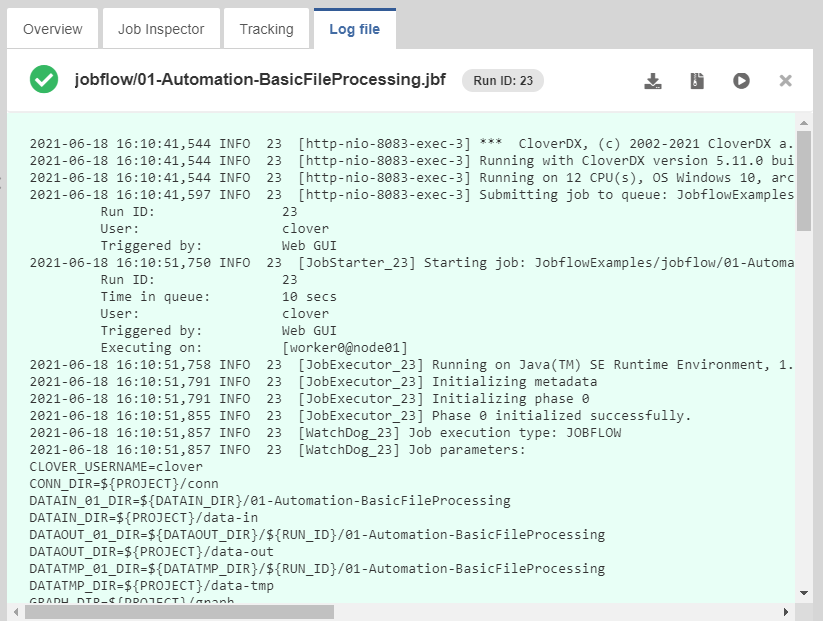Image resolution: width=823 pixels, height=621 pixels.
Task: Click the horizontal scrollbar thumb
Action: 180,611
